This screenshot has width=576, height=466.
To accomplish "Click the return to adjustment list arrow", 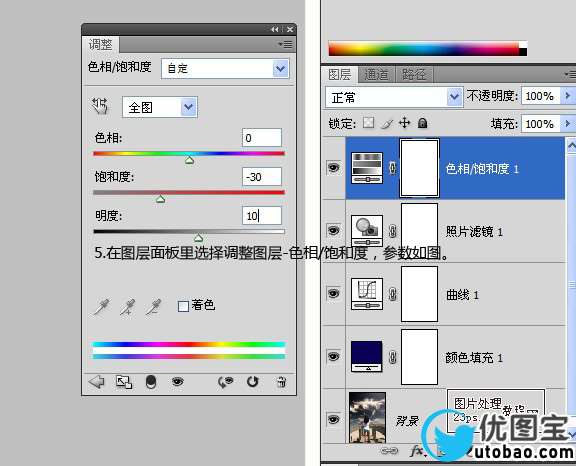I will (x=97, y=382).
